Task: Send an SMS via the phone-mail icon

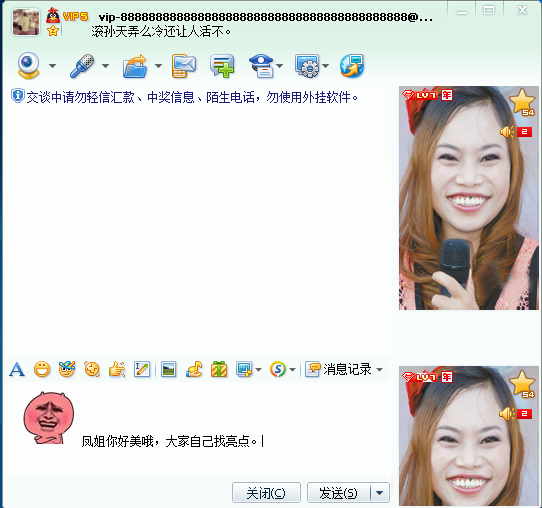Action: (184, 66)
